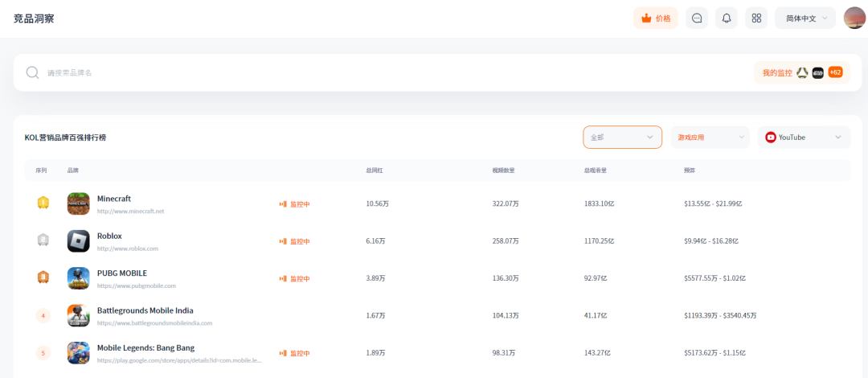Open the notification bell
This screenshot has width=868, height=378.
click(727, 18)
